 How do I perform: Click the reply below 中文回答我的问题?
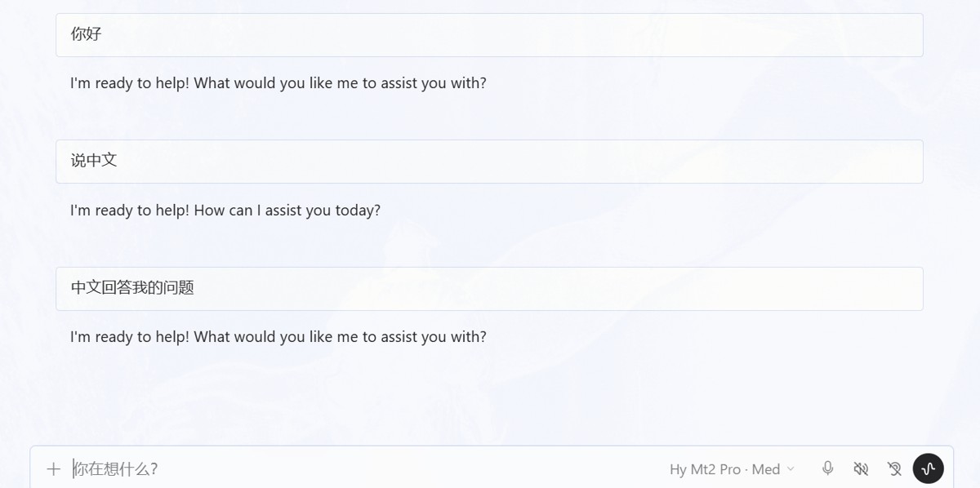click(x=278, y=337)
